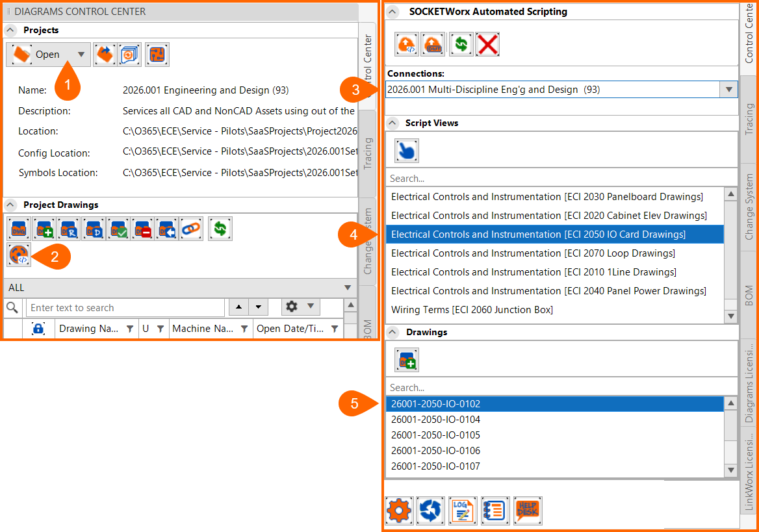
Task: Select Wiring Terms ECI 2060 Junction Box
Action: (x=555, y=310)
